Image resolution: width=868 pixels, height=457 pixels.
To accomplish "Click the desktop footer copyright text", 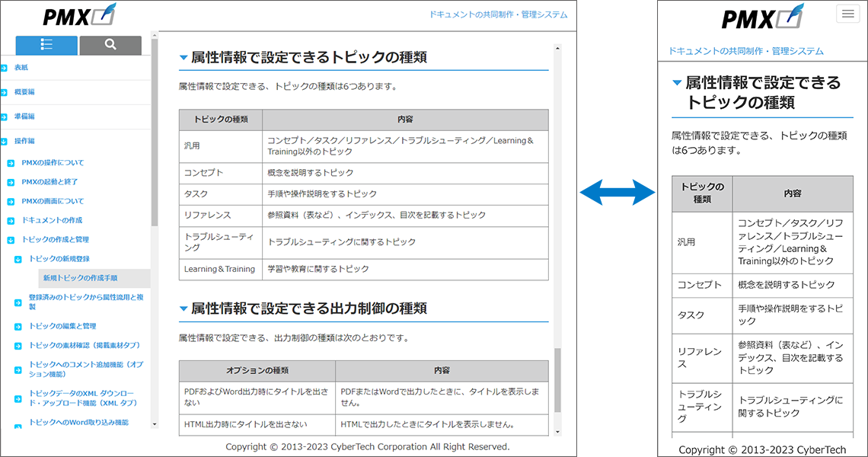I will (367, 447).
